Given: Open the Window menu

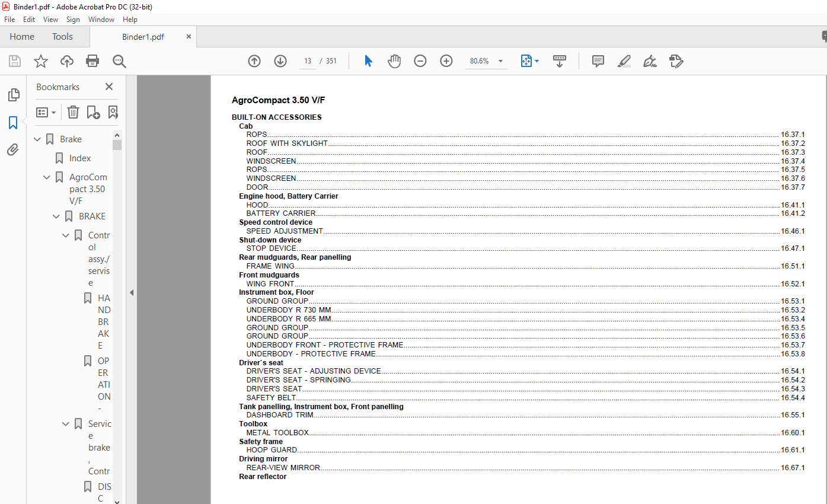Looking at the screenshot, I should pos(101,20).
